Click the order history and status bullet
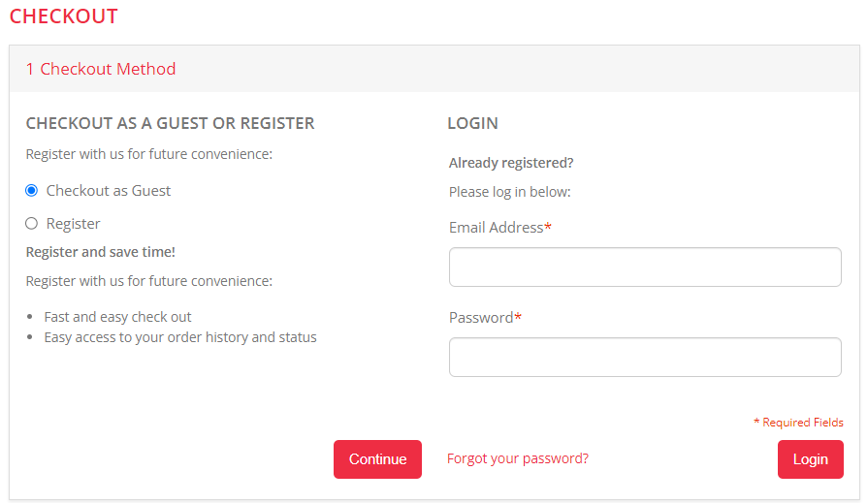The height and width of the screenshot is (503, 868). 180,337
